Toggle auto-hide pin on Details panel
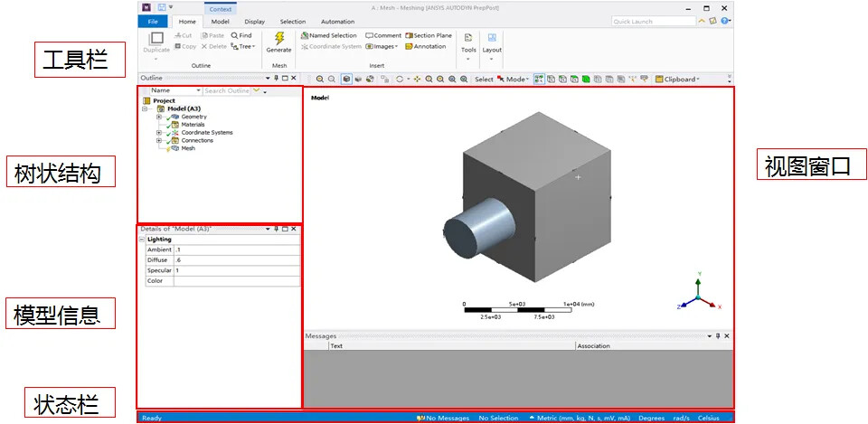868x424 pixels. coord(277,229)
